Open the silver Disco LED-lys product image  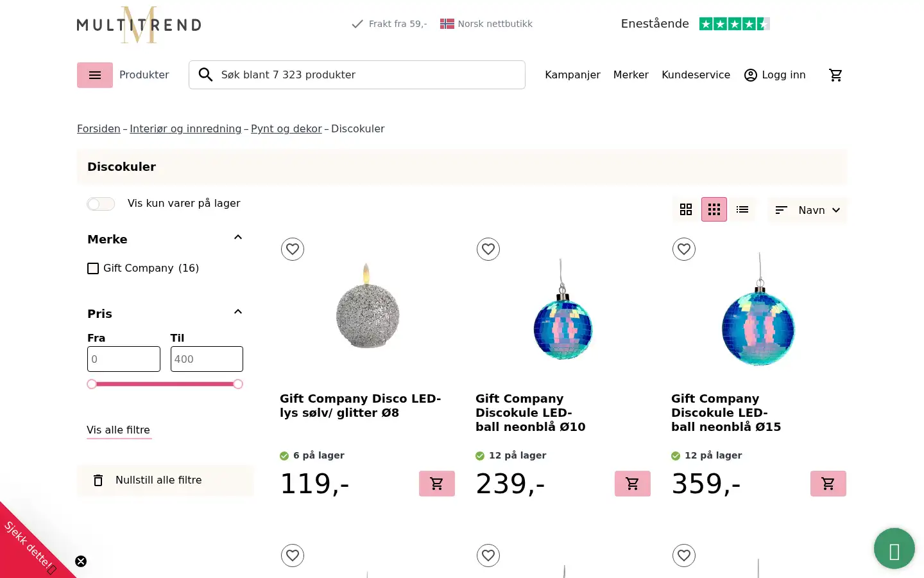pyautogui.click(x=368, y=307)
